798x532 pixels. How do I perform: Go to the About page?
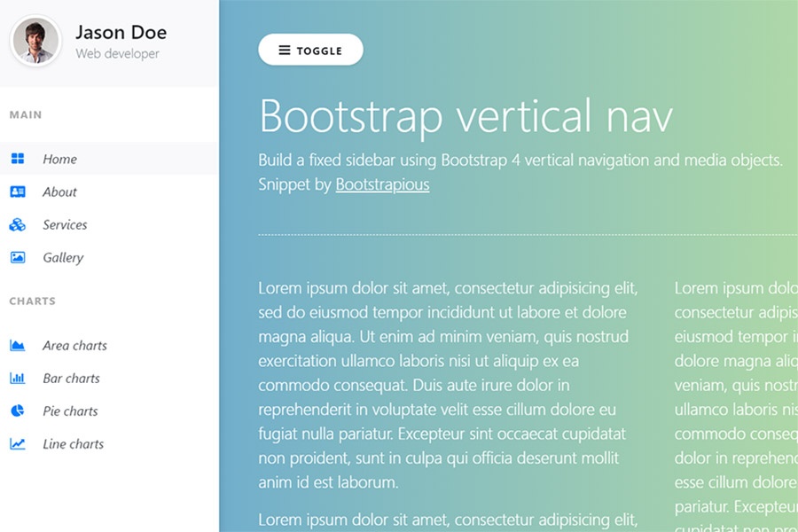(x=109, y=192)
